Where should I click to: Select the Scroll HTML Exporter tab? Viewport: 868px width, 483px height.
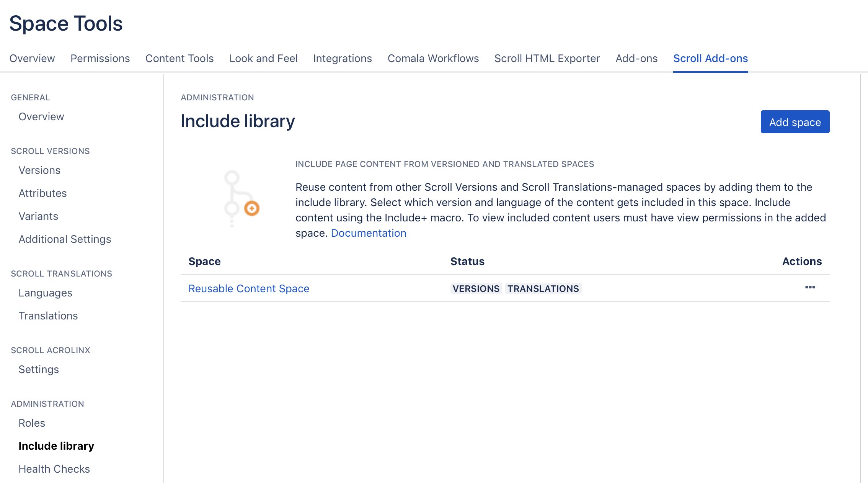pyautogui.click(x=547, y=58)
